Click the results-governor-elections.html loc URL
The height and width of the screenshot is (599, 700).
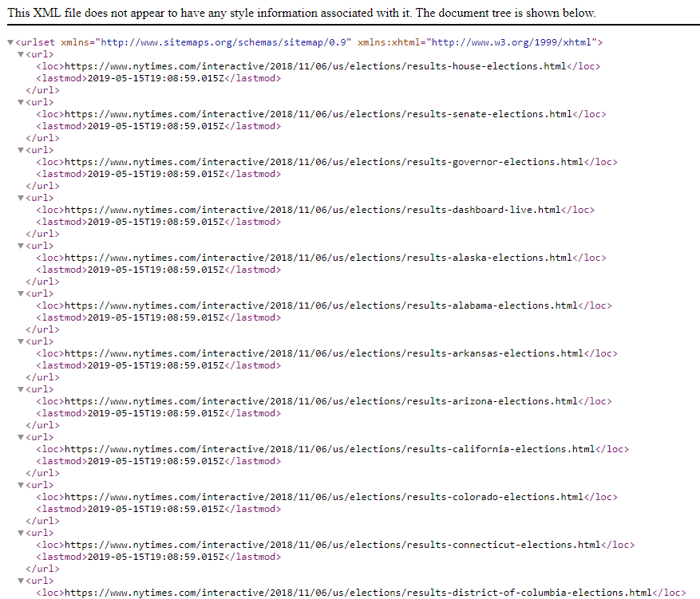[x=324, y=162]
